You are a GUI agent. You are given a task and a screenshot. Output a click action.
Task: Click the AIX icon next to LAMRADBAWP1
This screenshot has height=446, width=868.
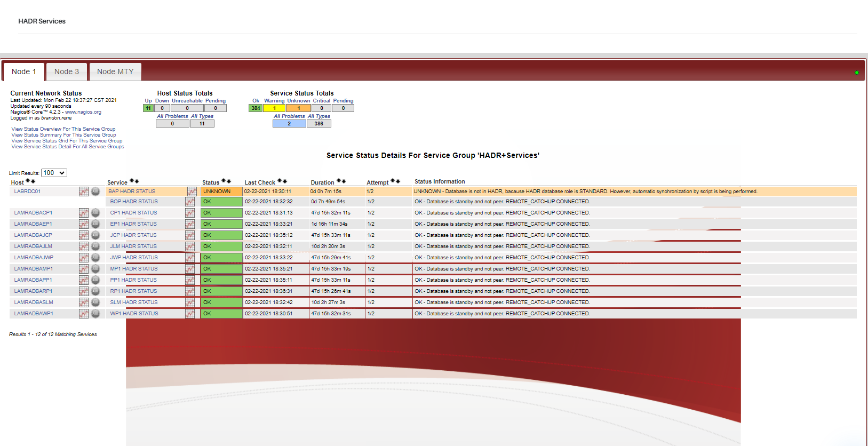95,314
